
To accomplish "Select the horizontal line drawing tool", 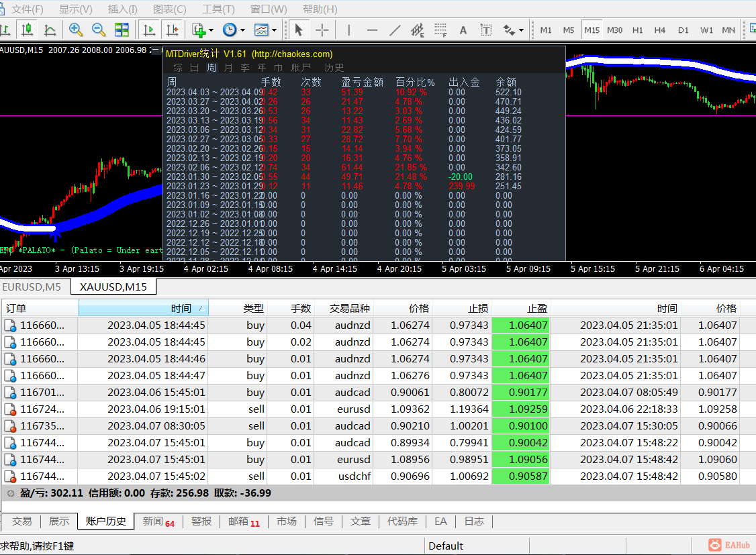I will click(x=372, y=30).
